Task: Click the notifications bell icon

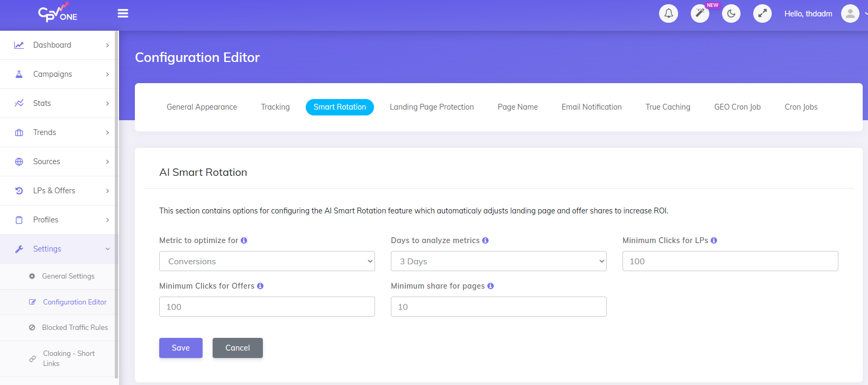Action: click(669, 14)
